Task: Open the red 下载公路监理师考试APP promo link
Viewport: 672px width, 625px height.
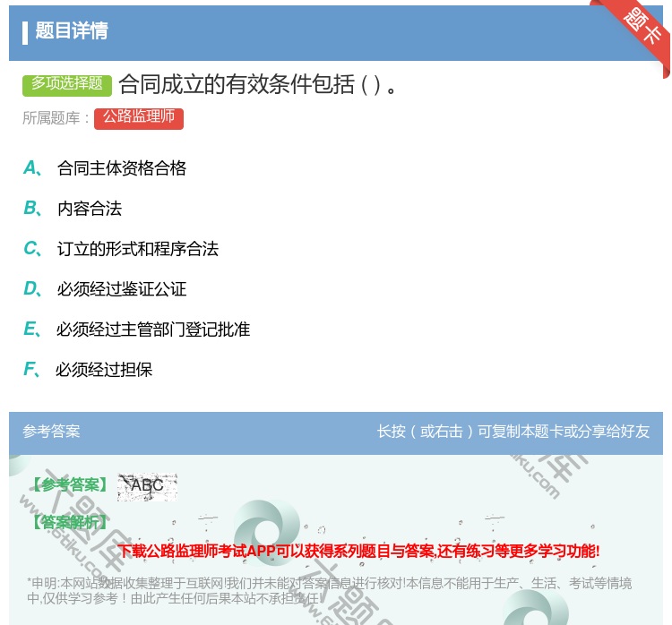Action: (358, 552)
